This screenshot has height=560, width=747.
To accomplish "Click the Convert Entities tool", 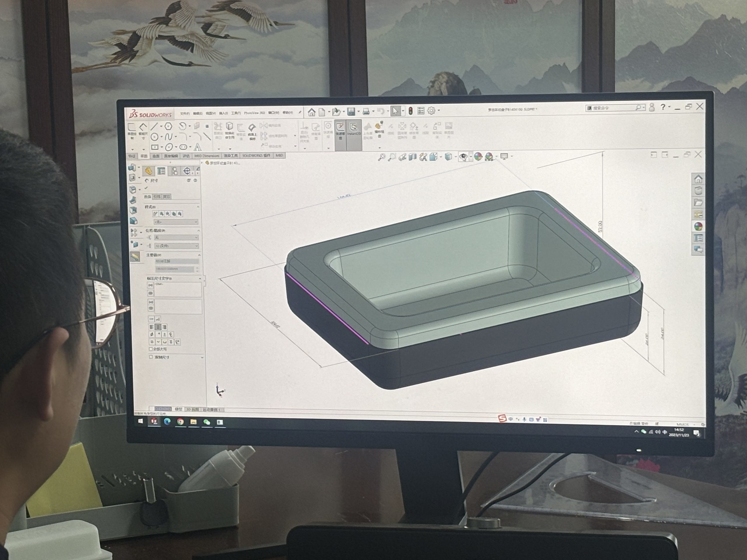I will (229, 131).
